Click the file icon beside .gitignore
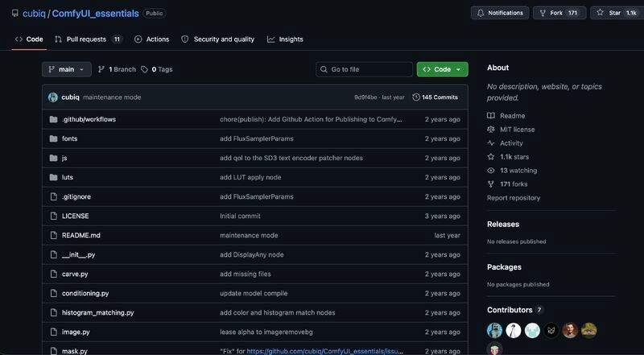Viewport: 644px width, 355px height. pos(53,196)
